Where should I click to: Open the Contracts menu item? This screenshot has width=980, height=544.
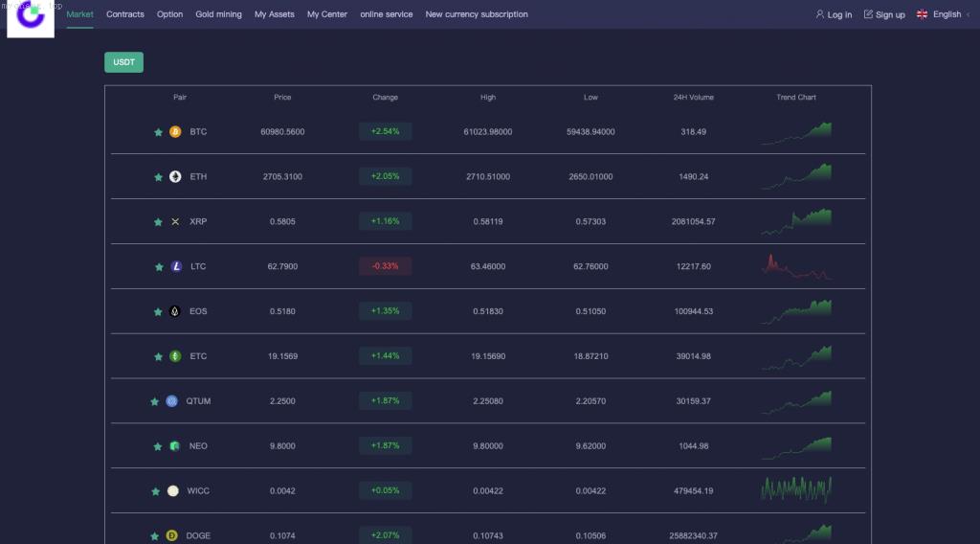[125, 14]
